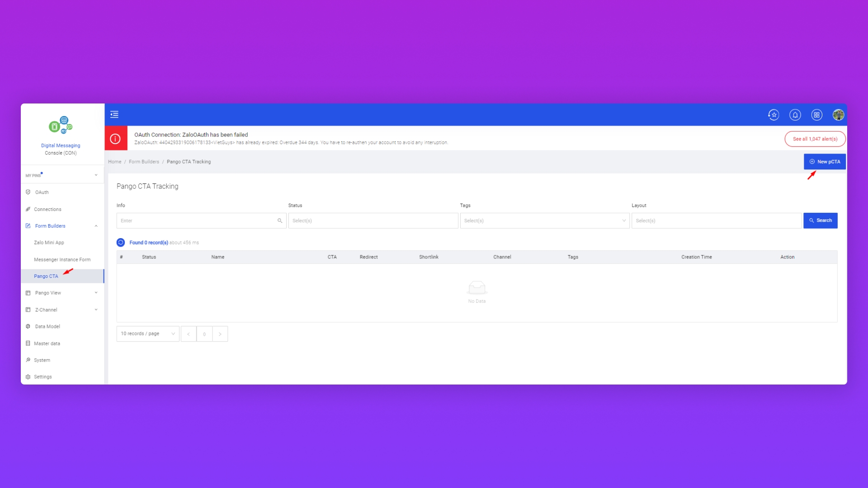The height and width of the screenshot is (488, 868).
Task: Click the Info Enter text field
Action: click(x=197, y=221)
